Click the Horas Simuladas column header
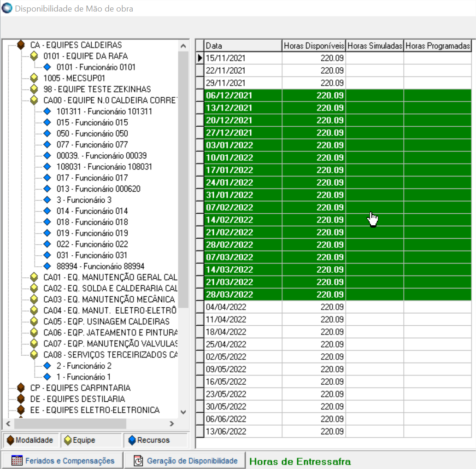 pyautogui.click(x=375, y=46)
